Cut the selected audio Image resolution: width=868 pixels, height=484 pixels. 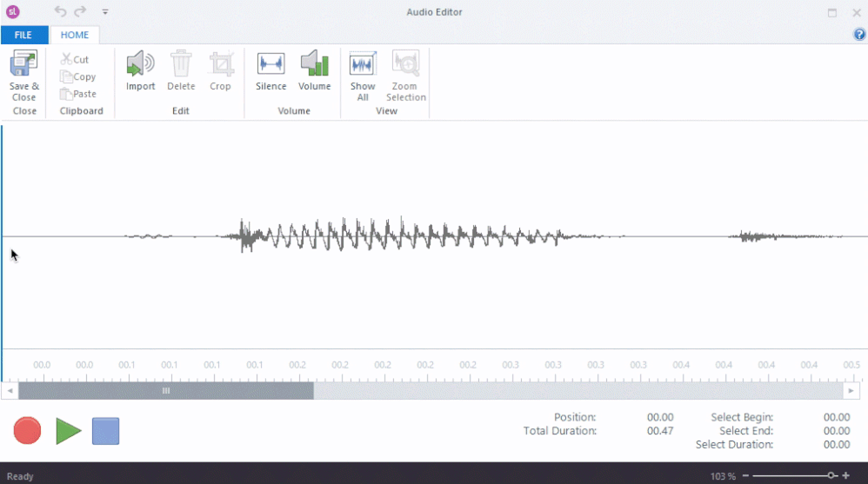point(75,59)
